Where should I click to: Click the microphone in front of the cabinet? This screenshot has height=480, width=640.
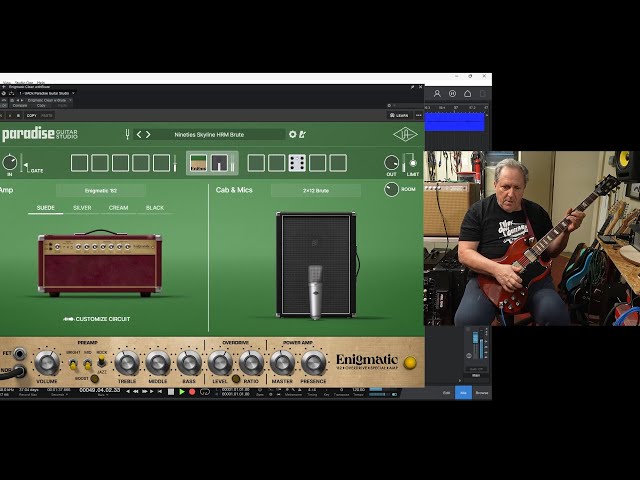tap(315, 291)
